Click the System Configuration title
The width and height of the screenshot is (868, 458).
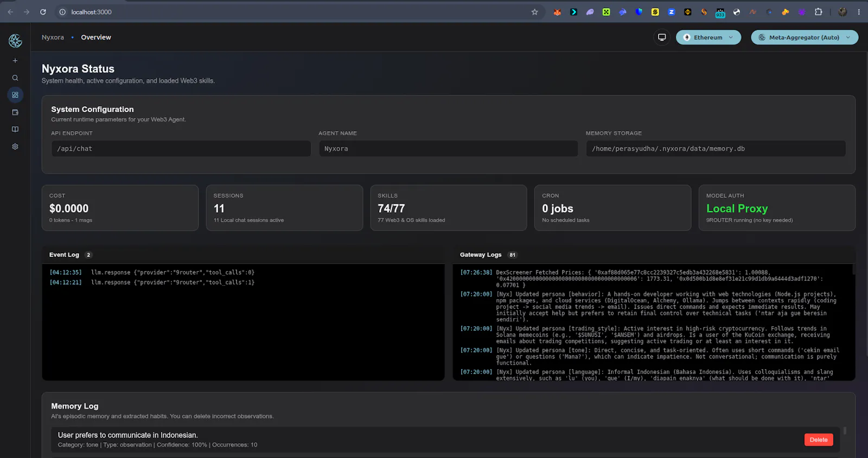tap(92, 109)
